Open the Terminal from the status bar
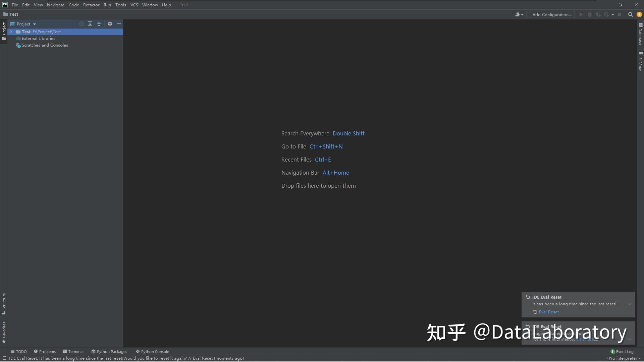 point(75,351)
